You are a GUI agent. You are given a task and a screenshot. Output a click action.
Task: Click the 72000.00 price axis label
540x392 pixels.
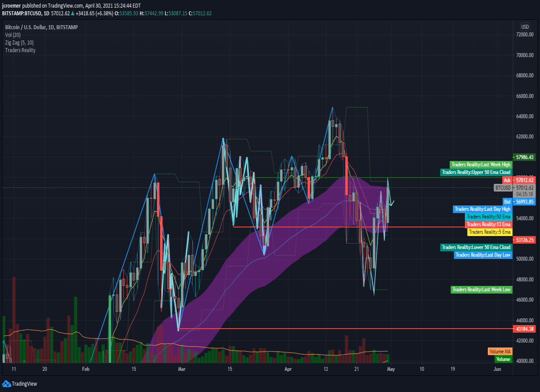click(x=525, y=35)
